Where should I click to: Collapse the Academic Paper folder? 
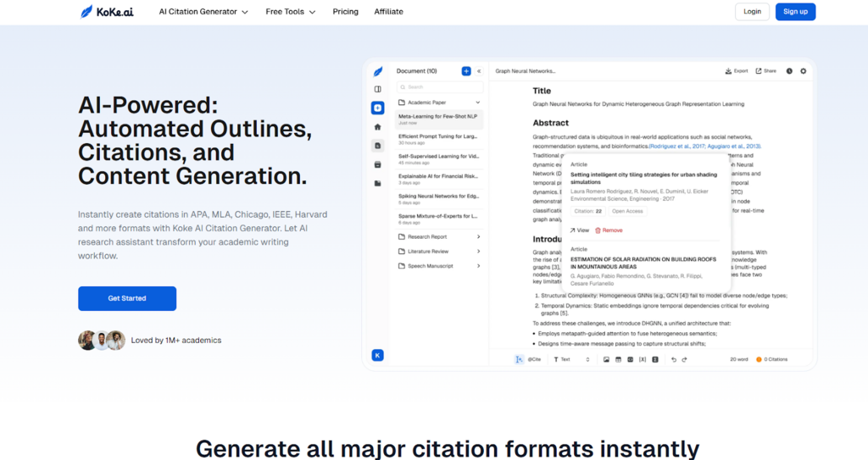(x=440, y=103)
